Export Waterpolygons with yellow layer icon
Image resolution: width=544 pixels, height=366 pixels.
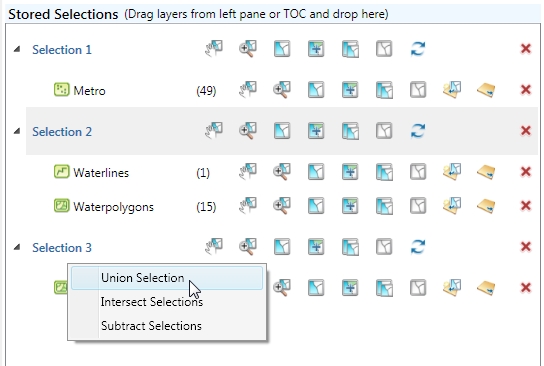click(x=486, y=206)
